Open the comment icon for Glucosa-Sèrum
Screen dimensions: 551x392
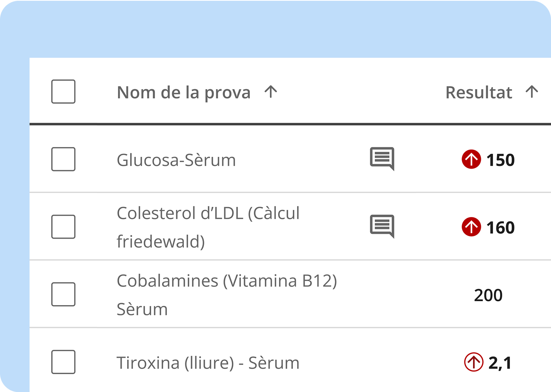[x=382, y=159]
